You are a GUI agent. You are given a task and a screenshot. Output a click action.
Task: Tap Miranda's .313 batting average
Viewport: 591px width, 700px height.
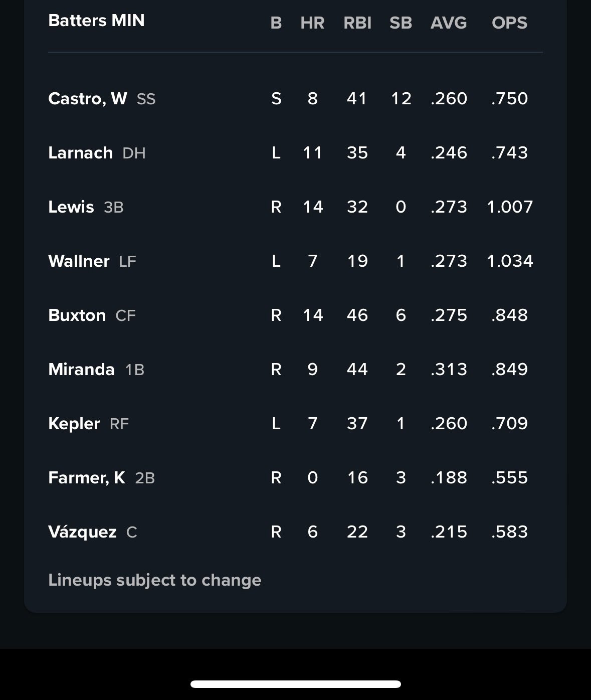[x=449, y=369]
